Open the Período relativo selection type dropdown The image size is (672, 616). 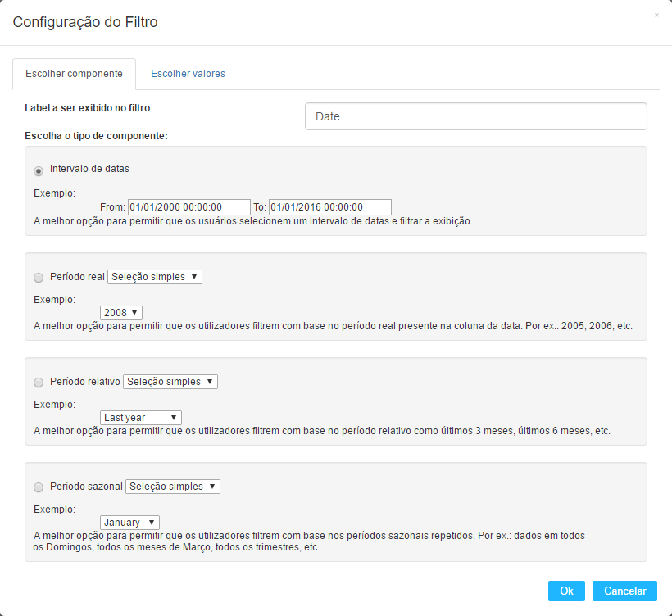pos(170,382)
